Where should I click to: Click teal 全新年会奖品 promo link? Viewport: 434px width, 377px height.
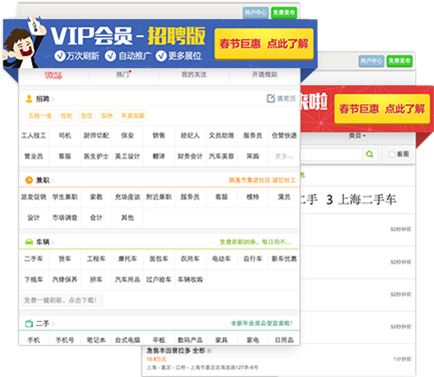(x=262, y=323)
